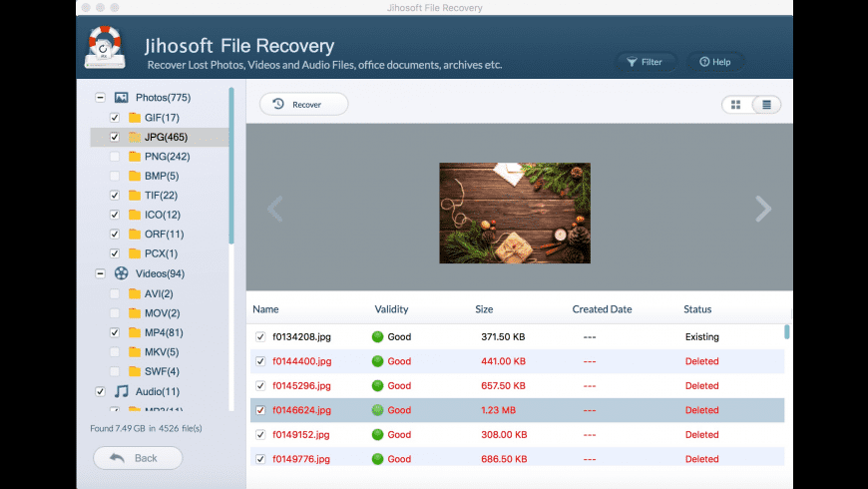Check the BMP(5) folder checkbox

pos(115,176)
